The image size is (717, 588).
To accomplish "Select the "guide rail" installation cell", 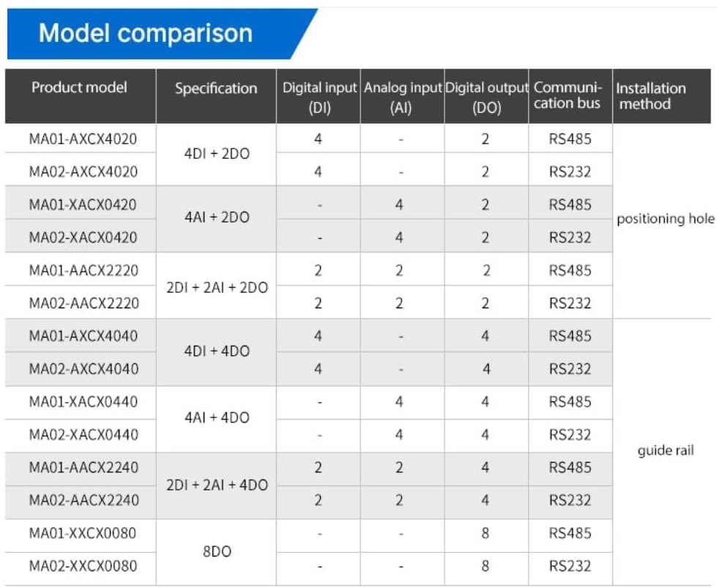I will pos(665,450).
